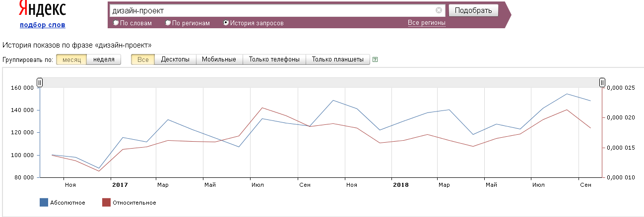
Task: Select the По словам radio button
Action: [x=116, y=23]
